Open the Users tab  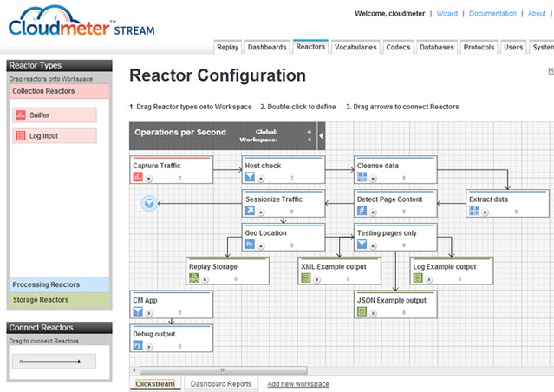coord(513,47)
